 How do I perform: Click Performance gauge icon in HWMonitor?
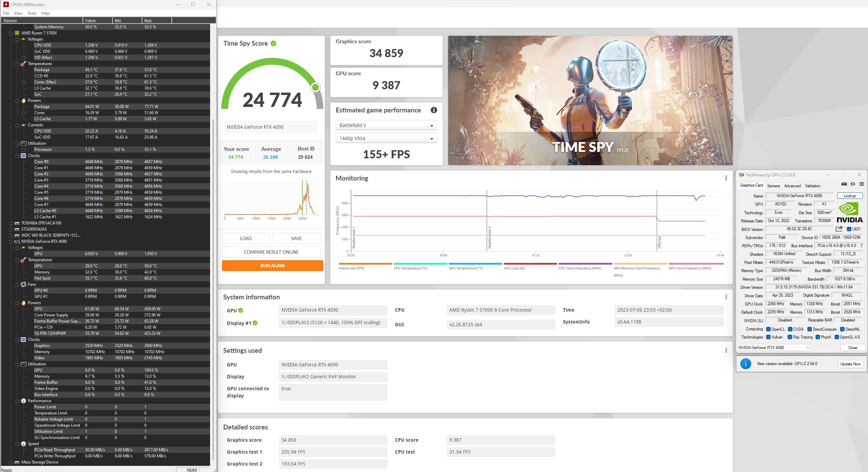[23, 401]
